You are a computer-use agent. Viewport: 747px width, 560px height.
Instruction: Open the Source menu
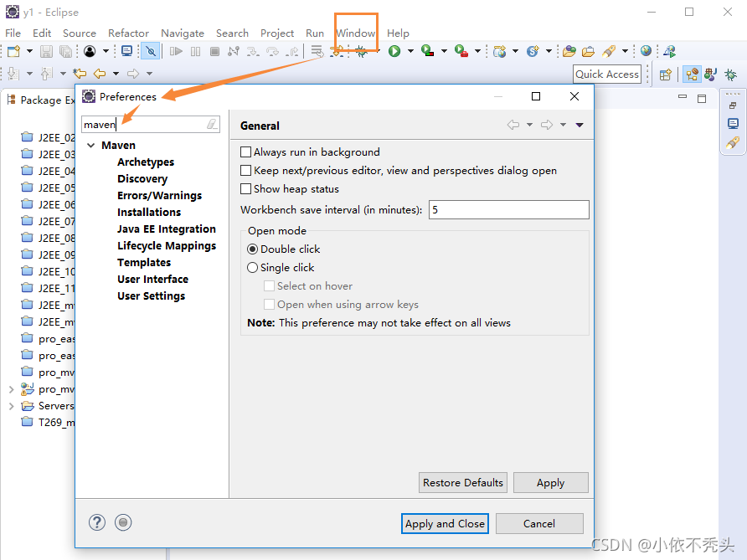click(80, 33)
